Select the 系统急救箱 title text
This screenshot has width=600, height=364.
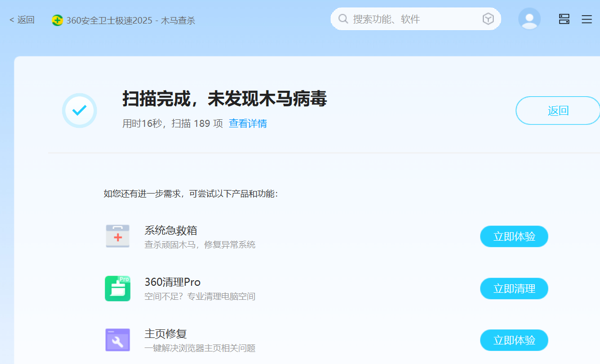(171, 230)
